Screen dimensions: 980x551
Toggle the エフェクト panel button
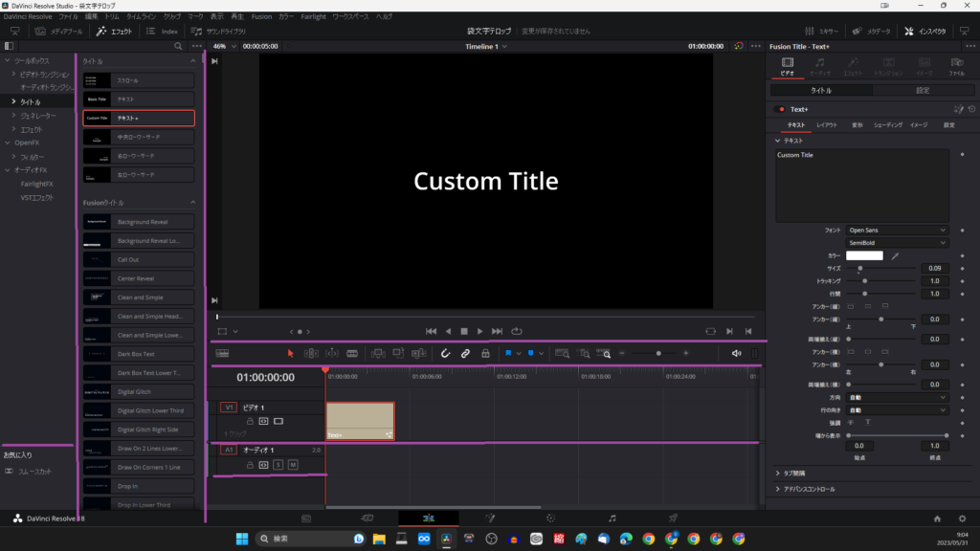[x=115, y=31]
